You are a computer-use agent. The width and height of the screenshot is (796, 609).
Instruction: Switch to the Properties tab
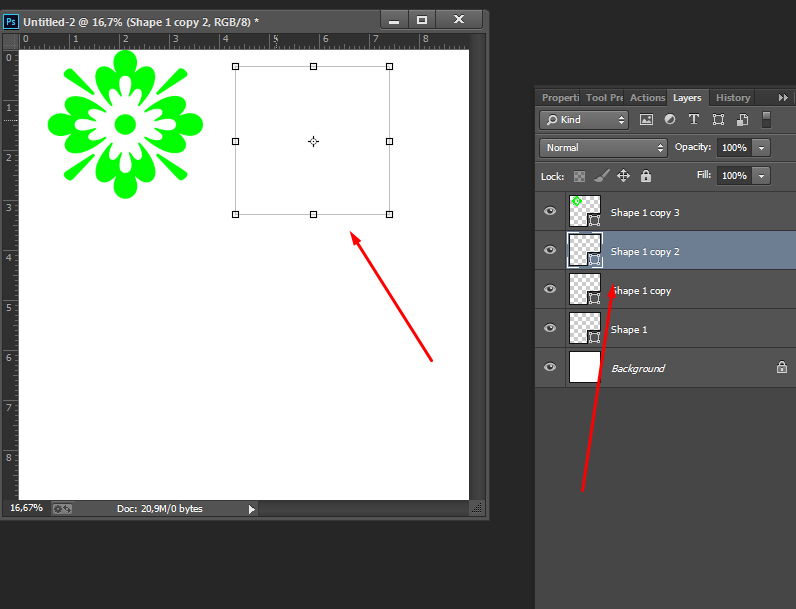(x=559, y=97)
